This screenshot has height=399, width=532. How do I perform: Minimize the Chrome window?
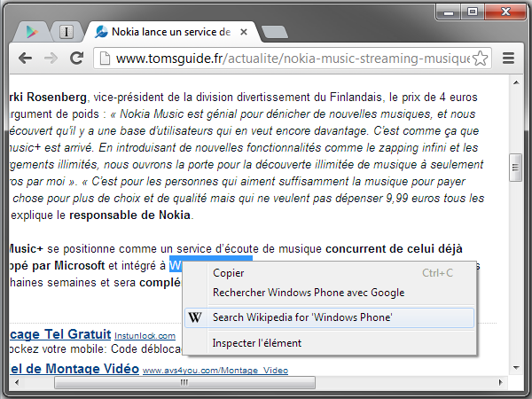(x=449, y=12)
